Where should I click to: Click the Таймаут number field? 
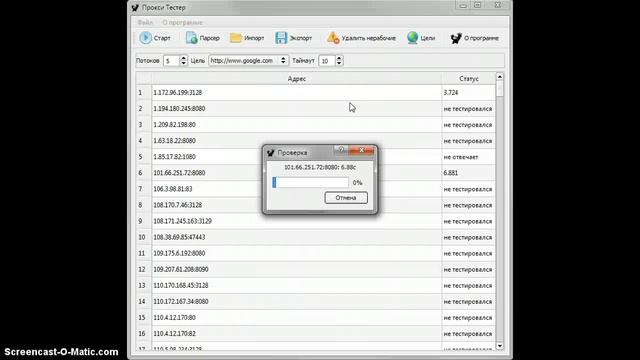click(x=327, y=61)
